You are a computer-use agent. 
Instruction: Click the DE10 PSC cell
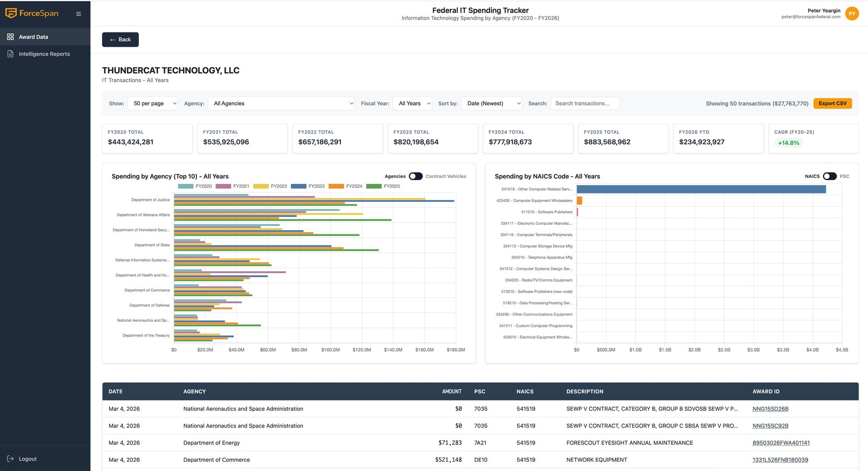coord(481,460)
